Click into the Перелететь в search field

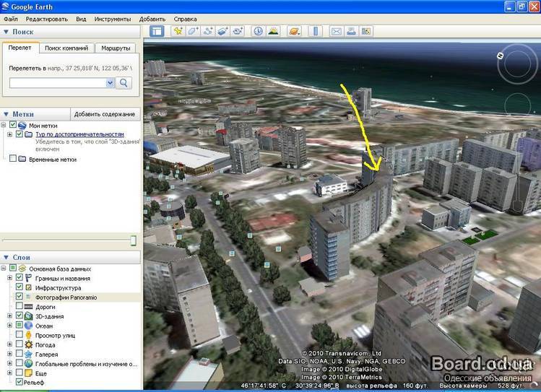coord(58,83)
